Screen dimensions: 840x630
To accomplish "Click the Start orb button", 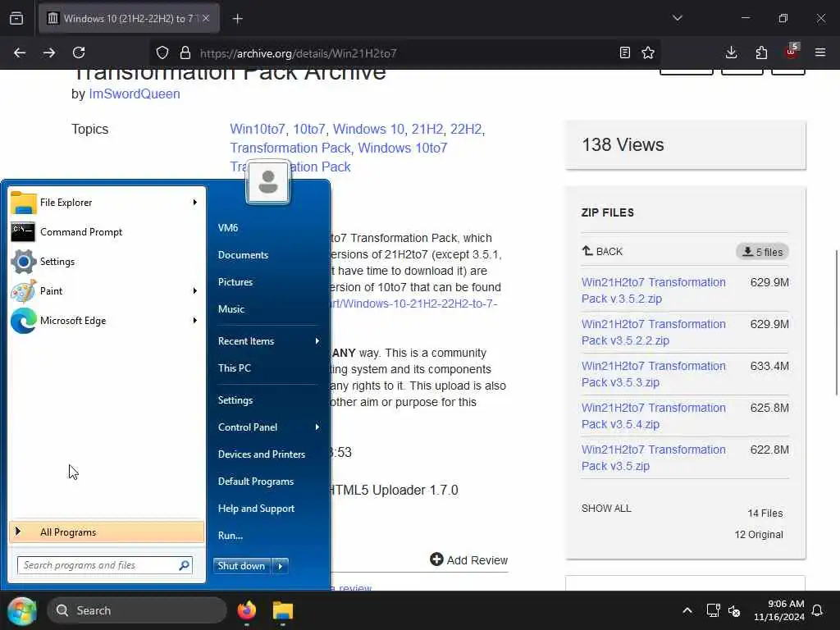I will (x=21, y=610).
